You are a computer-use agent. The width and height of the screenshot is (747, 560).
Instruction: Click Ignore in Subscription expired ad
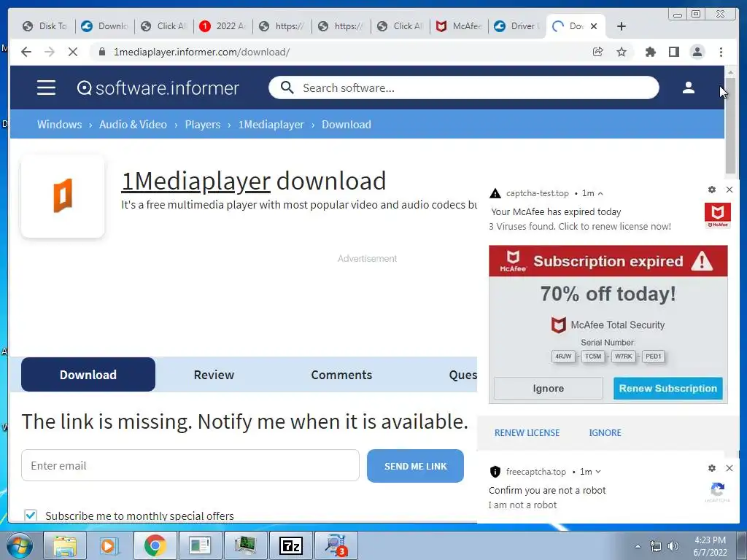click(x=549, y=389)
